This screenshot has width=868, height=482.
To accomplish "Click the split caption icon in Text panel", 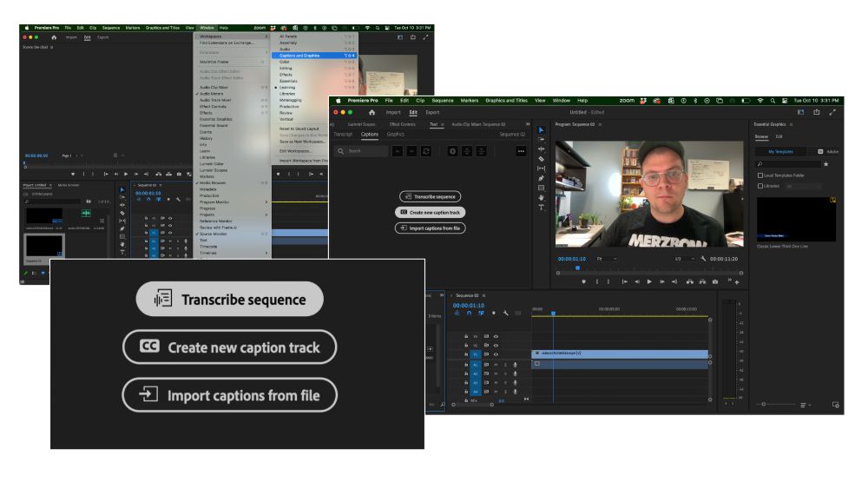I will pyautogui.click(x=467, y=151).
